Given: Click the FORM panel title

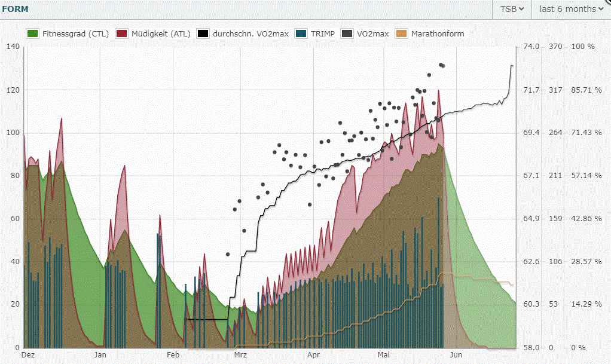Looking at the screenshot, I should [15, 9].
